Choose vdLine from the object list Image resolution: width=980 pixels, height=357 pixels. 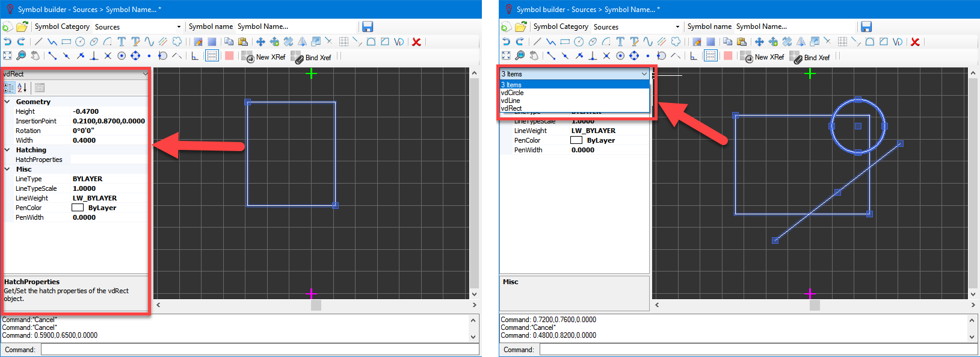pyautogui.click(x=575, y=101)
